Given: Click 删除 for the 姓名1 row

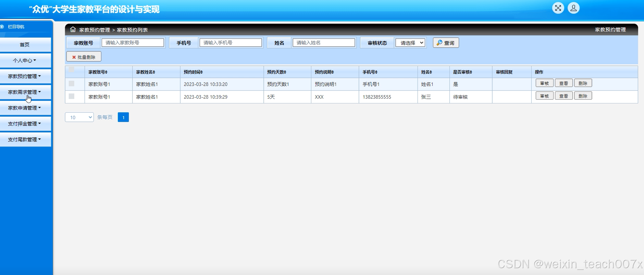Looking at the screenshot, I should [583, 83].
